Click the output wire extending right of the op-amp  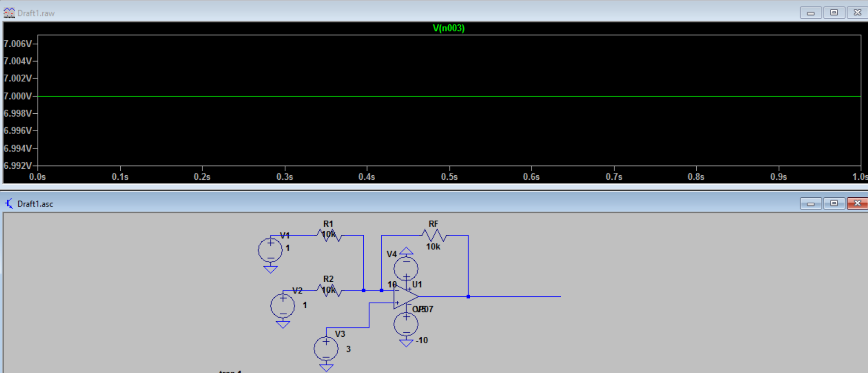[x=514, y=296]
